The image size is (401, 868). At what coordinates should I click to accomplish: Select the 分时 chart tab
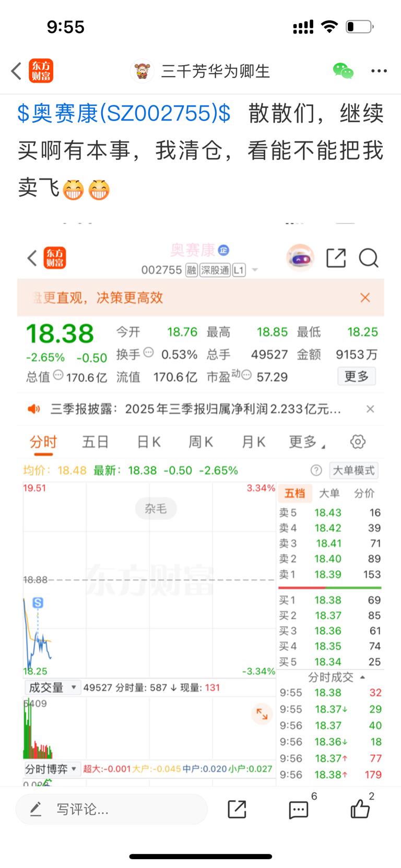[43, 442]
